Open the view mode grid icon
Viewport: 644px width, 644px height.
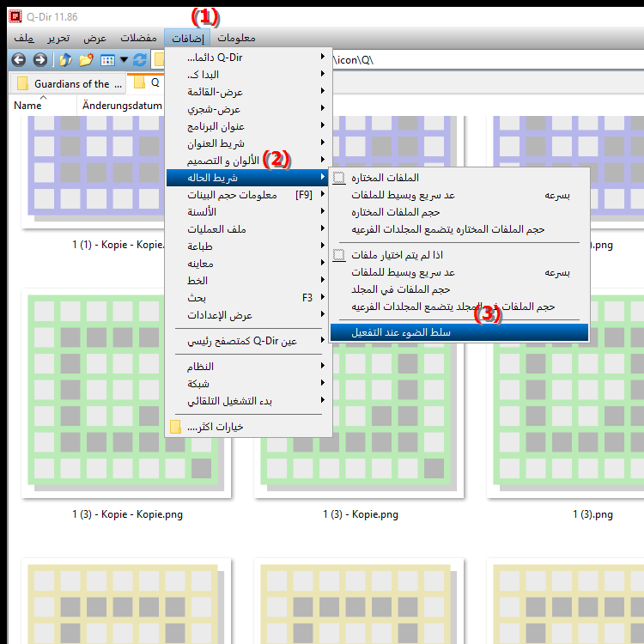[107, 60]
